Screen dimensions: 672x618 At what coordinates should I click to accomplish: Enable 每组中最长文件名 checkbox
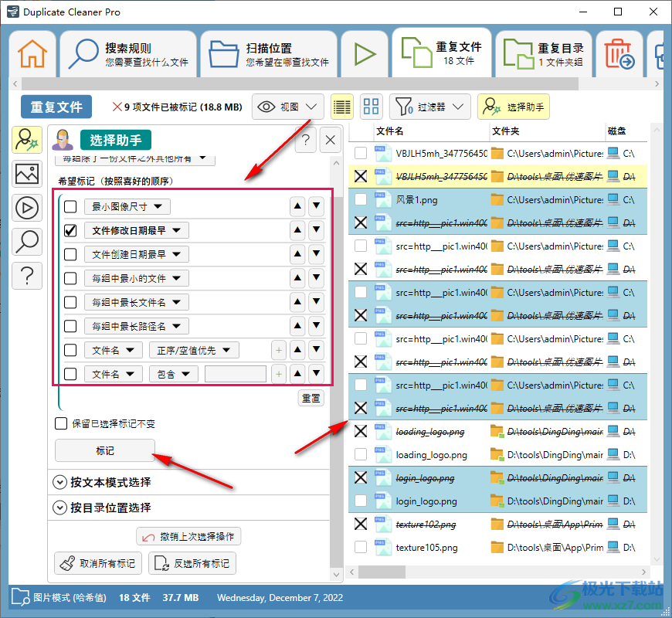[x=70, y=303]
